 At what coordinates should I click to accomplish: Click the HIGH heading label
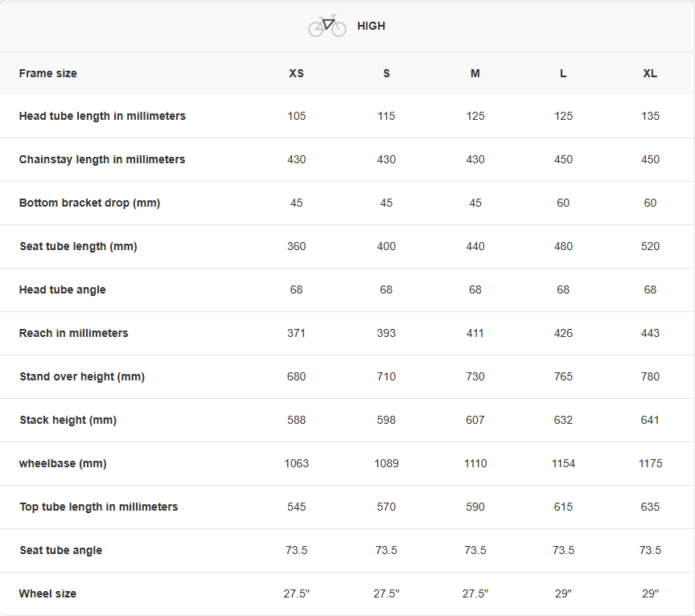371,26
